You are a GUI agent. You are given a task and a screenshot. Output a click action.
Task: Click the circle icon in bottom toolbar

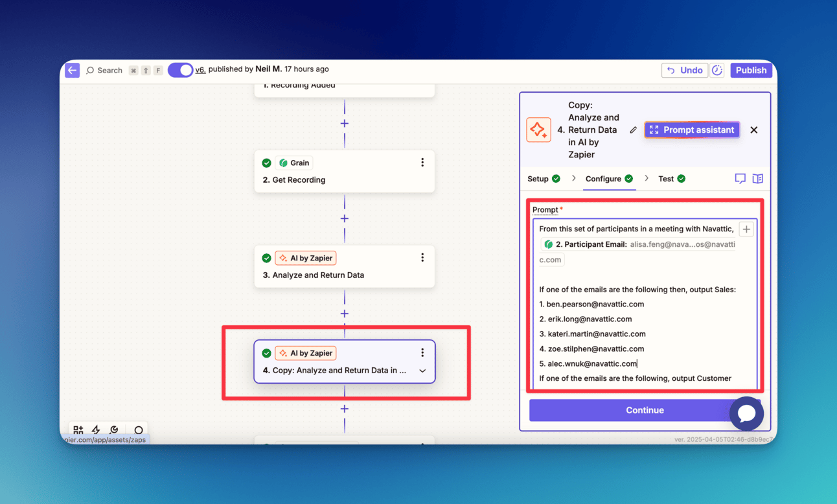pyautogui.click(x=138, y=430)
